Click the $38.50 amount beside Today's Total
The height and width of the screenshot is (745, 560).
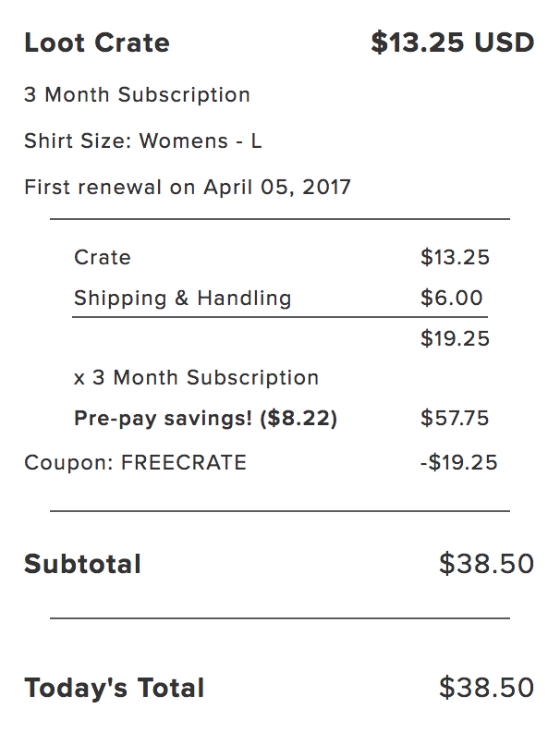coord(486,689)
